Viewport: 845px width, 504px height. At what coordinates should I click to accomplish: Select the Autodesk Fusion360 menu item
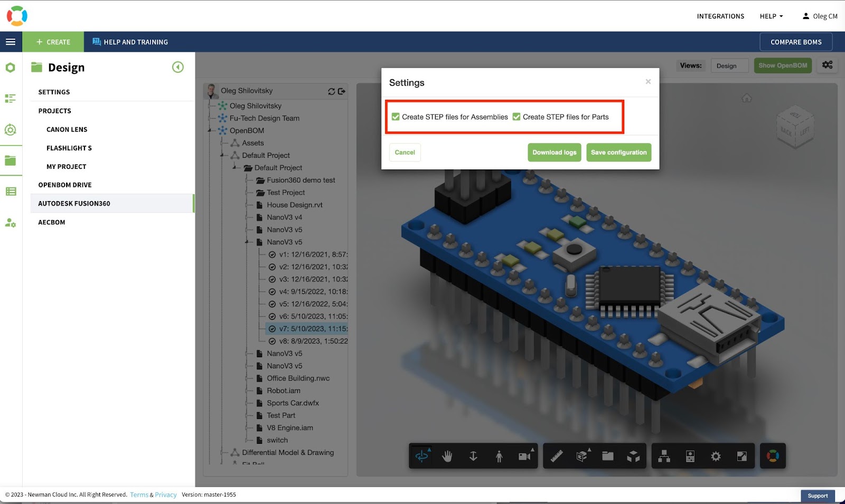coord(112,203)
